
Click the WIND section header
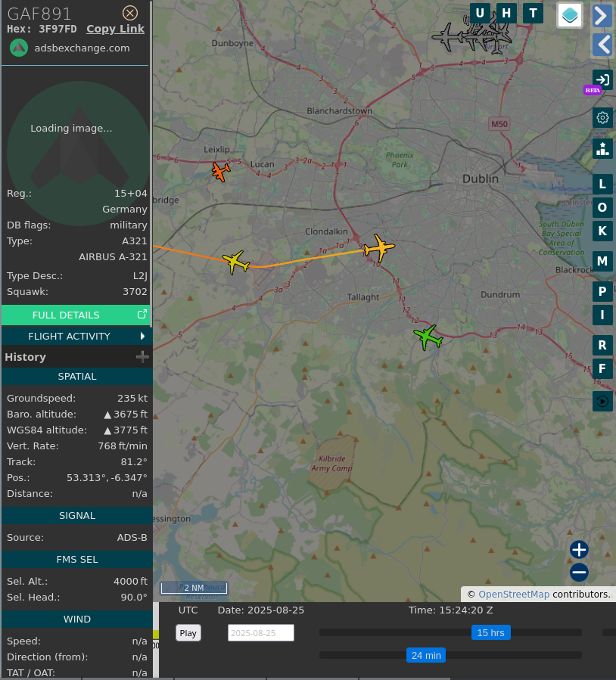77,619
